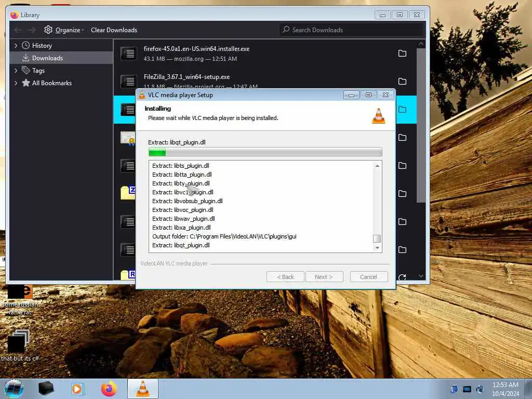Click Library scrollbar up arrow

coord(421,44)
